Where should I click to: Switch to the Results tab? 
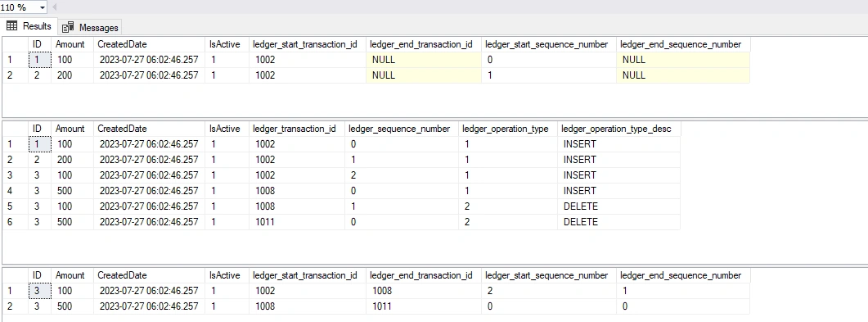(x=29, y=26)
